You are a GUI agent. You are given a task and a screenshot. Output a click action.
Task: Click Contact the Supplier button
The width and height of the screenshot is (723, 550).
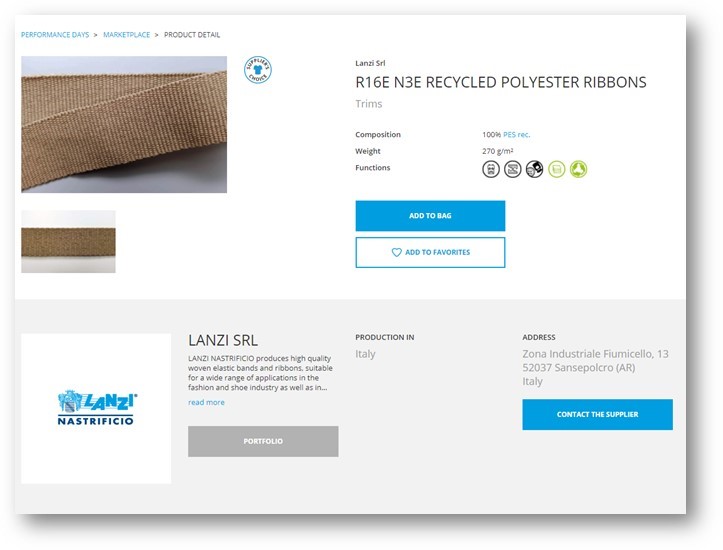[597, 414]
